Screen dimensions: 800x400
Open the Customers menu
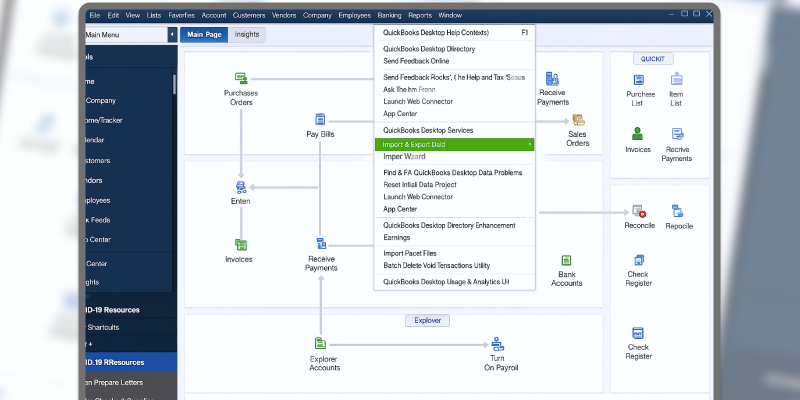[249, 15]
